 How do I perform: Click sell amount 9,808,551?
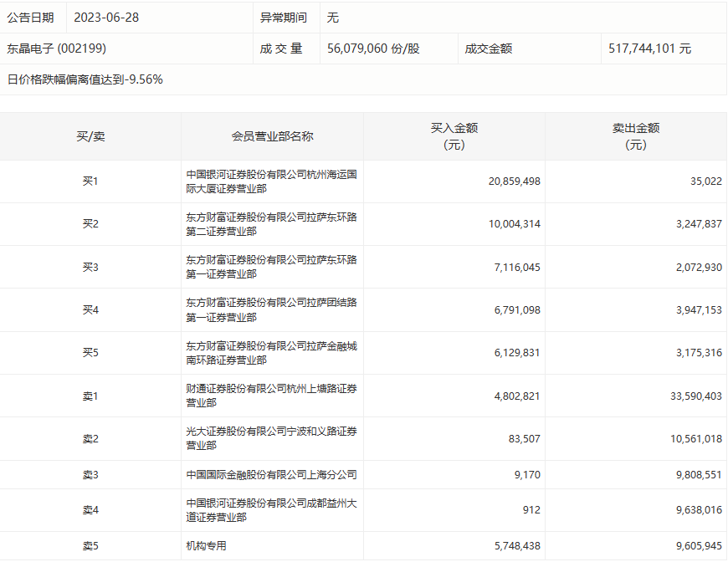pyautogui.click(x=699, y=475)
